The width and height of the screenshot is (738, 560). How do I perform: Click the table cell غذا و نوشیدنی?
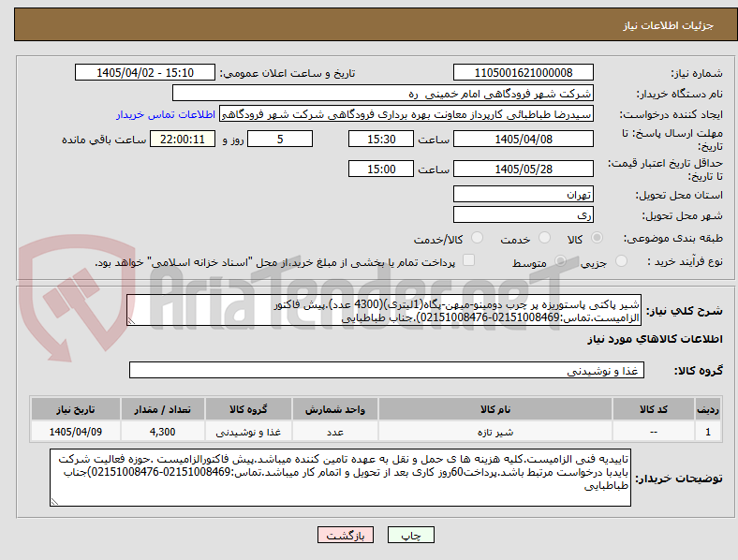tap(248, 432)
